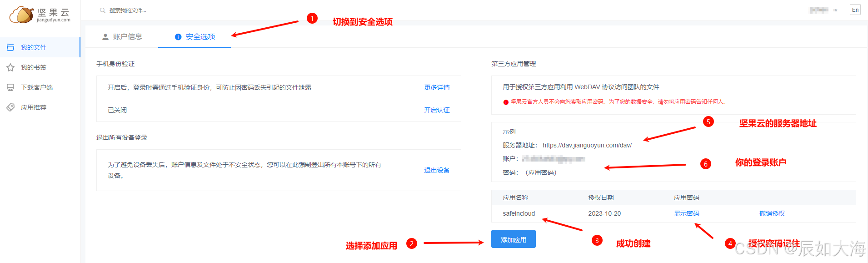Click the 我的书签 star icon

point(10,67)
